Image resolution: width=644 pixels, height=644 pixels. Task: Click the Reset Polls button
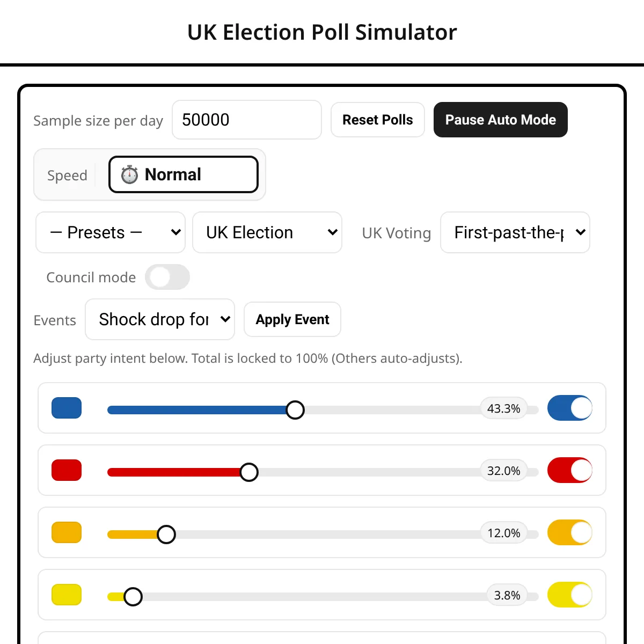pos(378,120)
